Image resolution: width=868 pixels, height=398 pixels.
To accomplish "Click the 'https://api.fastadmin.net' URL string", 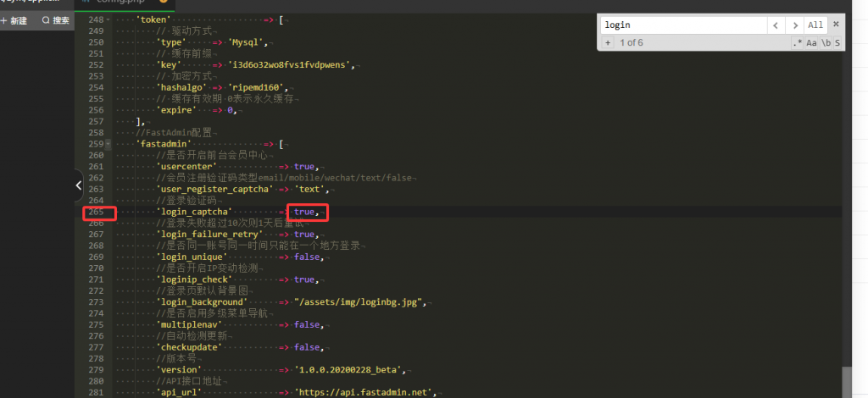I will pos(364,393).
